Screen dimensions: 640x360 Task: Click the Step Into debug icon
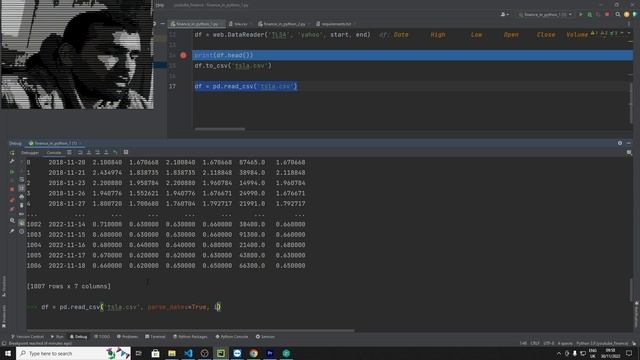point(89,152)
